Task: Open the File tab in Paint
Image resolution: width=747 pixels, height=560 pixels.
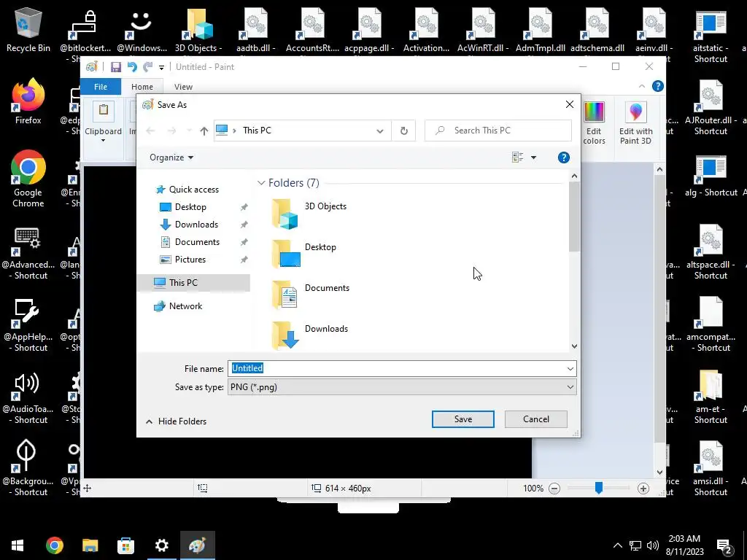Action: 101,87
